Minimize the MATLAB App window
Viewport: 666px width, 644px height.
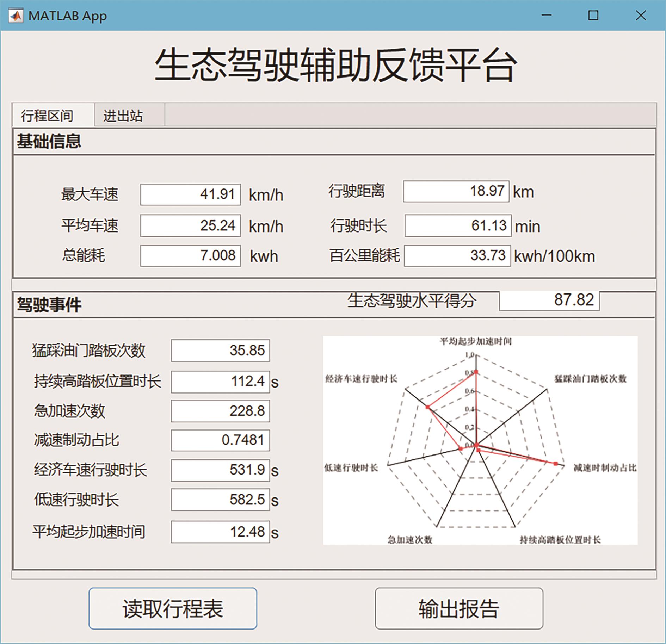[x=546, y=16]
